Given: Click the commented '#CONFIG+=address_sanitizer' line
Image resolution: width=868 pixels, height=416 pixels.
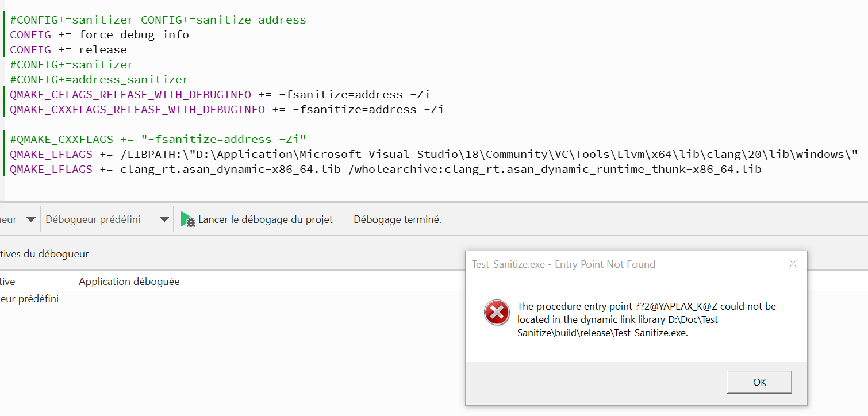Looking at the screenshot, I should click(x=99, y=80).
